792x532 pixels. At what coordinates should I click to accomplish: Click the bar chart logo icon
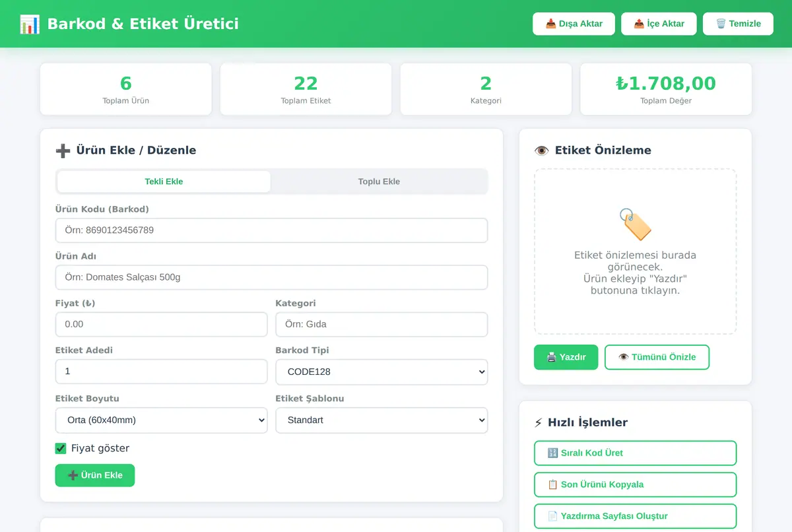point(30,24)
